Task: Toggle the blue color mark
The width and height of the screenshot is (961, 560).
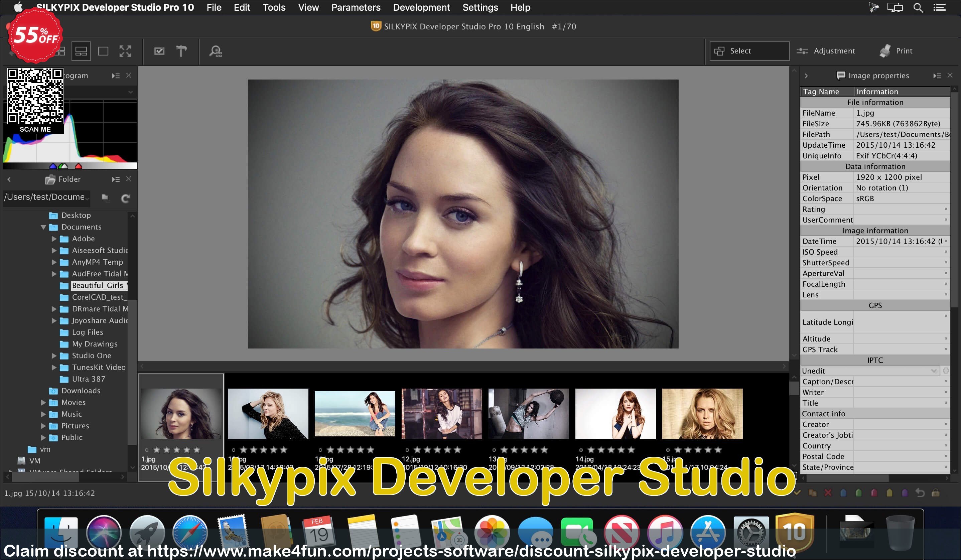Action: [843, 493]
